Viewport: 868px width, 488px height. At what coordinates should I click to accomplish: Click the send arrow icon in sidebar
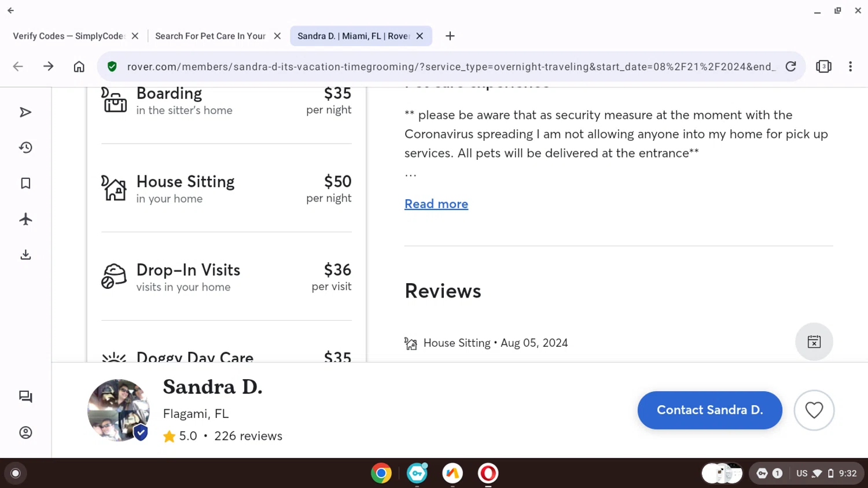25,112
